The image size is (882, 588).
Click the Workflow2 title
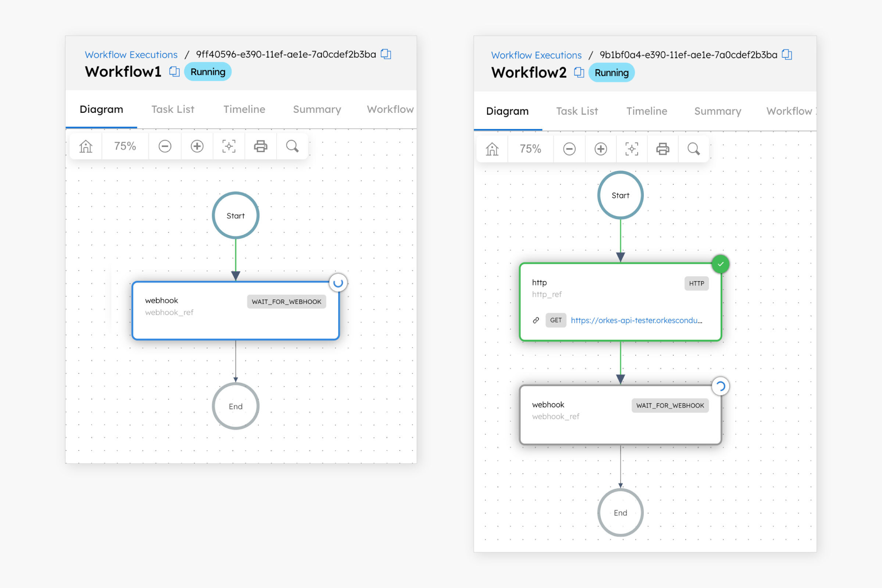click(529, 72)
